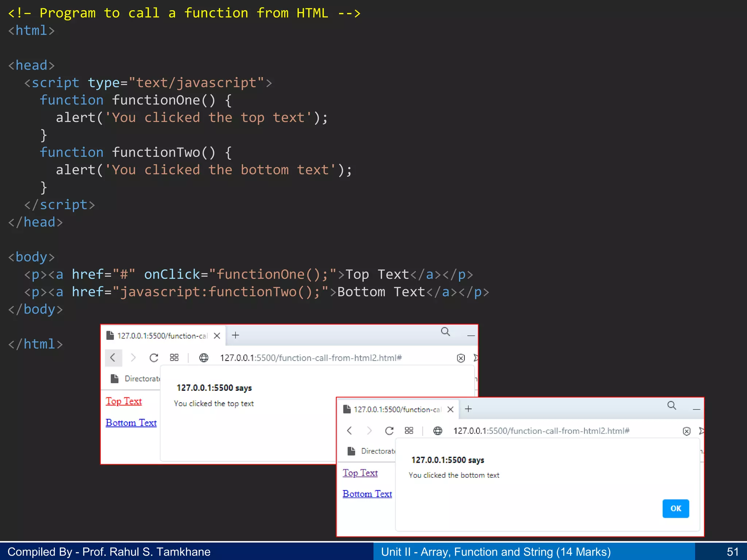Click the address bar URL in the second browser

(541, 431)
